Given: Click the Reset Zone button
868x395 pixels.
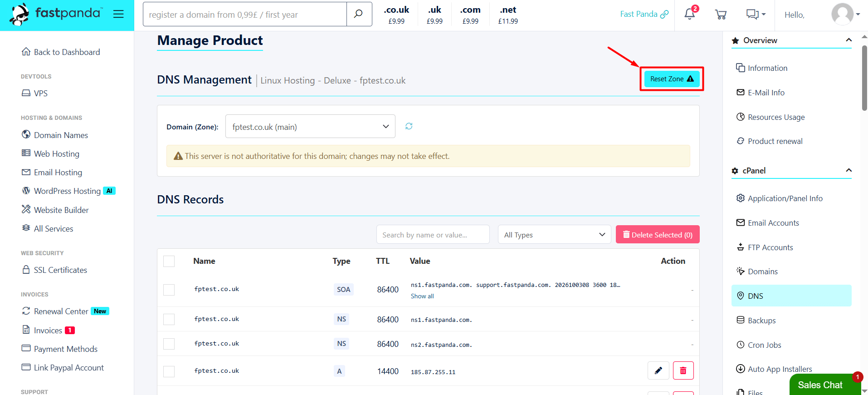Looking at the screenshot, I should pos(672,79).
